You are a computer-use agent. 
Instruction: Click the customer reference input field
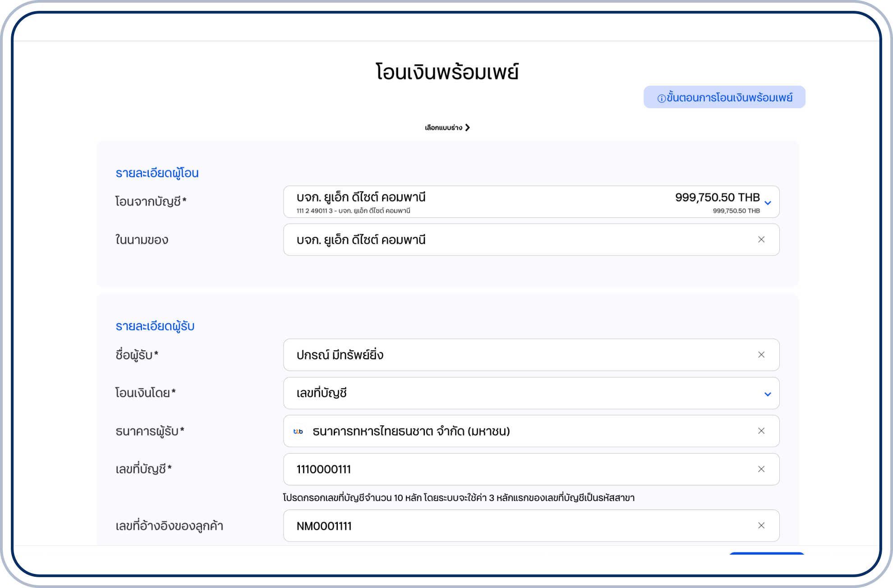click(496, 525)
